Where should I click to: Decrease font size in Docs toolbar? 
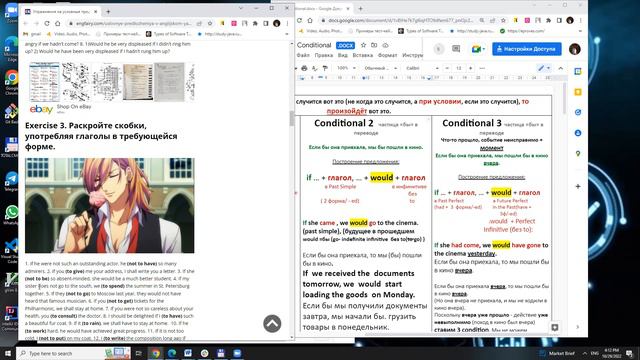click(x=447, y=68)
